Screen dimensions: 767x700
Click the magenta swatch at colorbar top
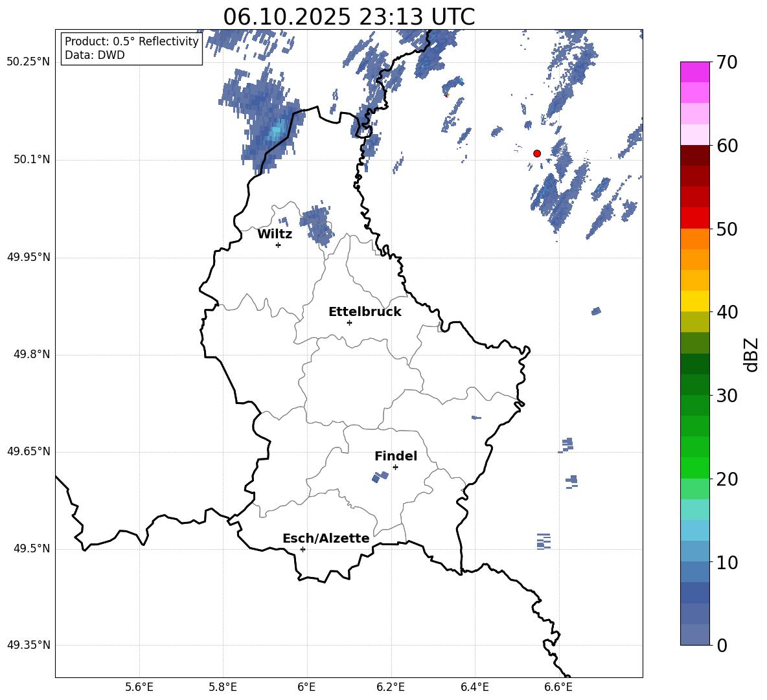click(695, 72)
